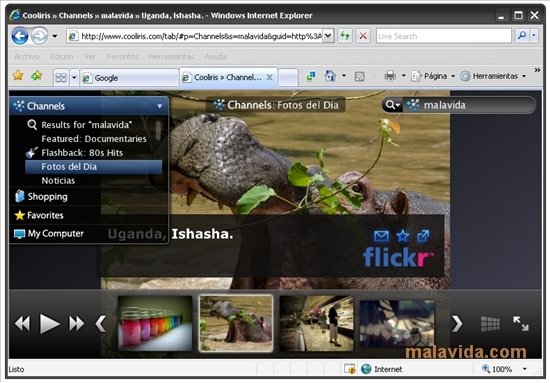Start slideshow with the play button

click(49, 323)
